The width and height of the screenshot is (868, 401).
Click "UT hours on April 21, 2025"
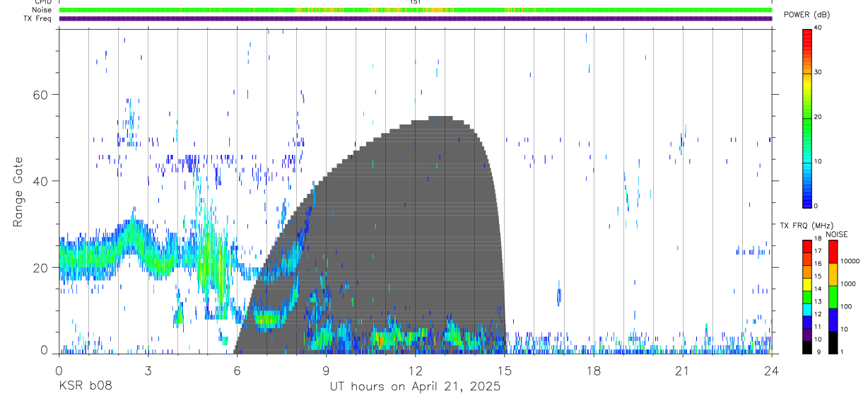pyautogui.click(x=415, y=386)
